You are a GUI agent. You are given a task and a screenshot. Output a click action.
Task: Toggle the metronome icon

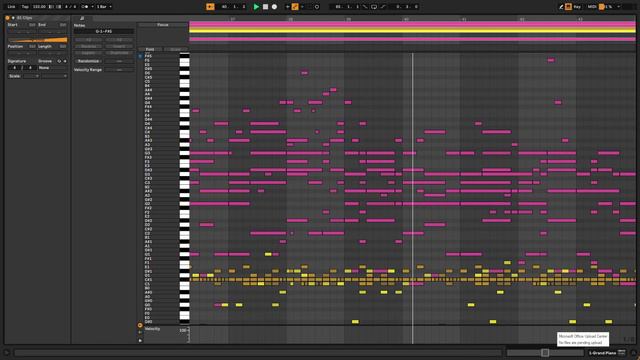pos(84,7)
